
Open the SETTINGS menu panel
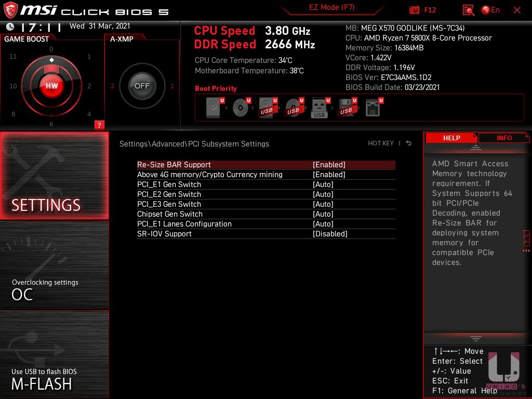coord(54,176)
